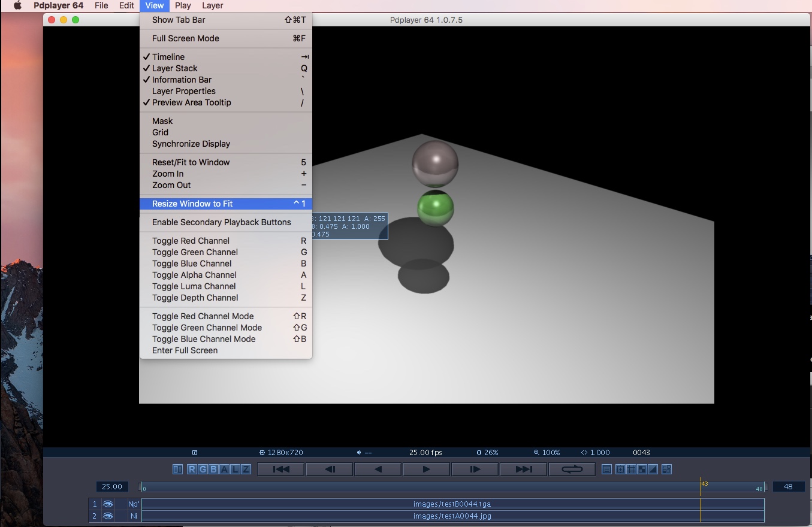Hide layer 1 using its eye icon
Image resolution: width=812 pixels, height=527 pixels.
108,504
